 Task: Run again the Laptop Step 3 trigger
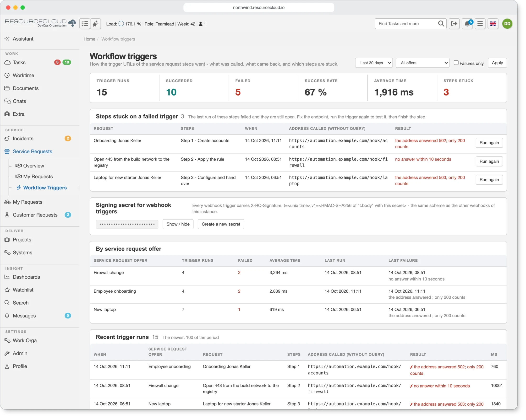click(489, 180)
